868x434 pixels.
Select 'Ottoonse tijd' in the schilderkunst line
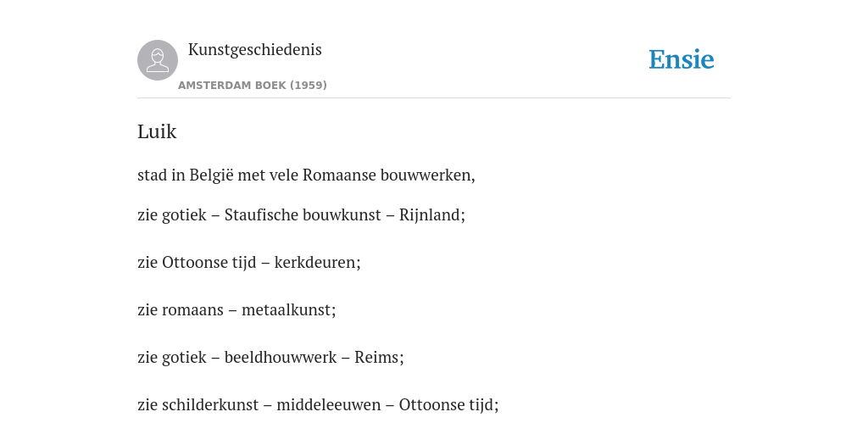coord(447,406)
